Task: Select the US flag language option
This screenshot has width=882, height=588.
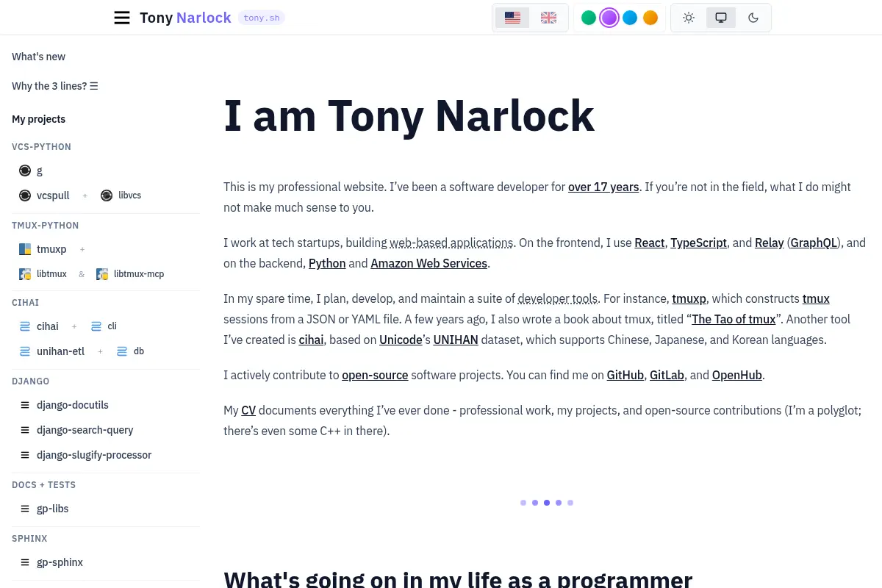Action: (x=512, y=18)
